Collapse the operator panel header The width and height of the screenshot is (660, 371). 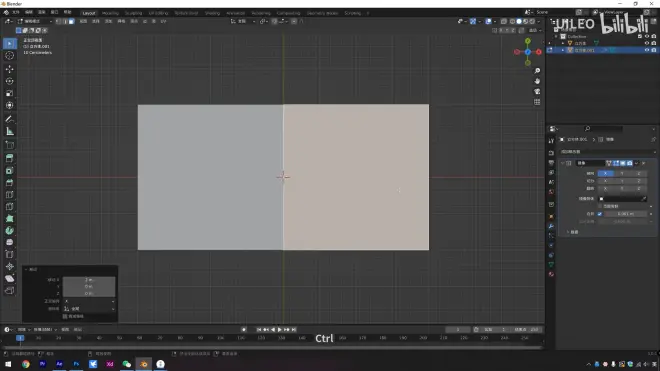point(26,270)
